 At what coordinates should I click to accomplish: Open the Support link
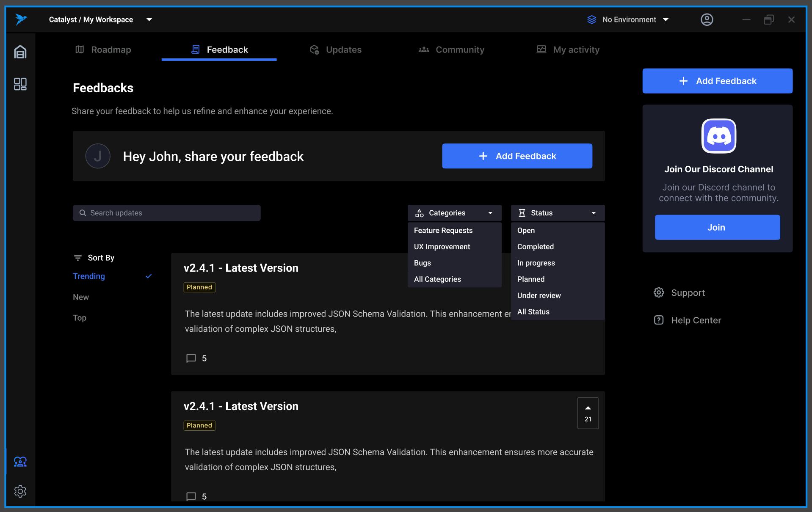click(679, 292)
